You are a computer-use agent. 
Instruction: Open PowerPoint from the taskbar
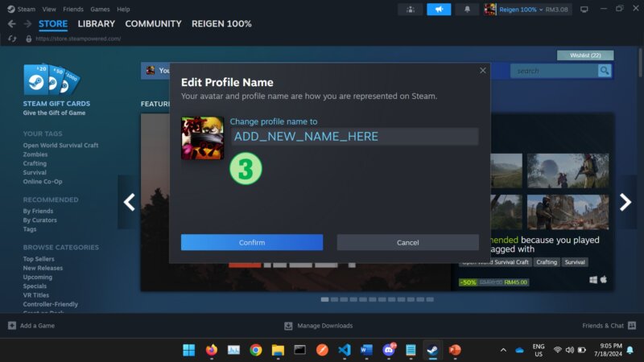point(455,350)
